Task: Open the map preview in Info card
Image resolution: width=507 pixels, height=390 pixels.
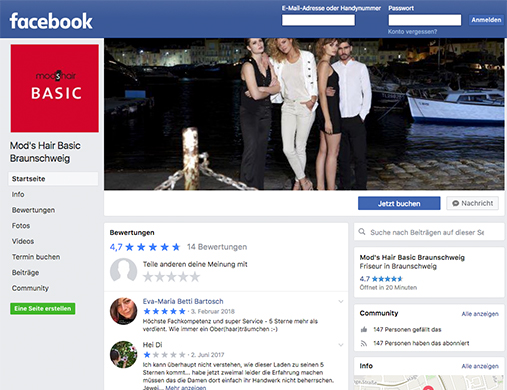Action: (x=429, y=383)
